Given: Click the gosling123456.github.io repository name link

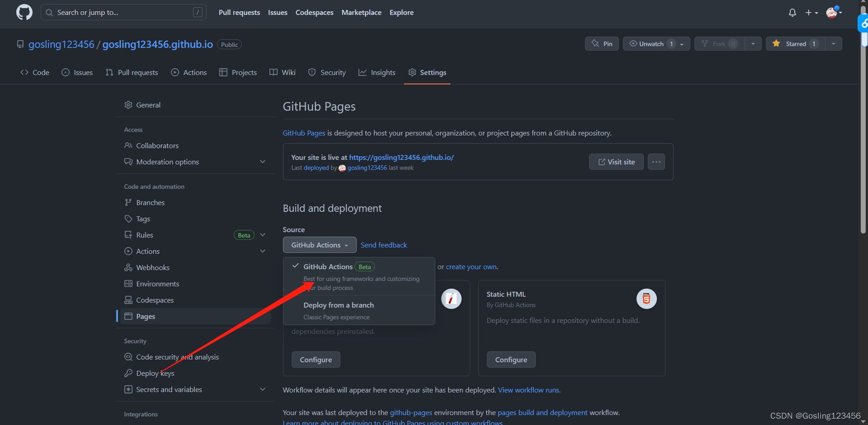Looking at the screenshot, I should pos(158,44).
